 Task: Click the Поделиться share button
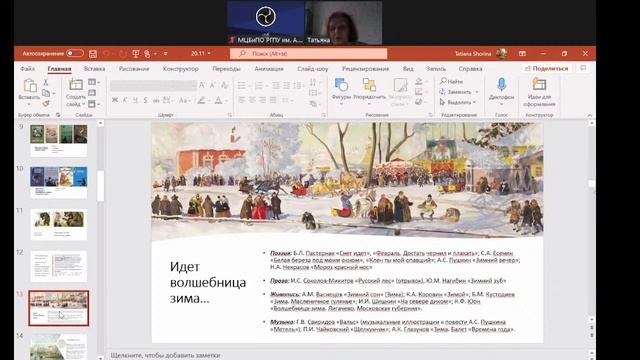tap(547, 69)
